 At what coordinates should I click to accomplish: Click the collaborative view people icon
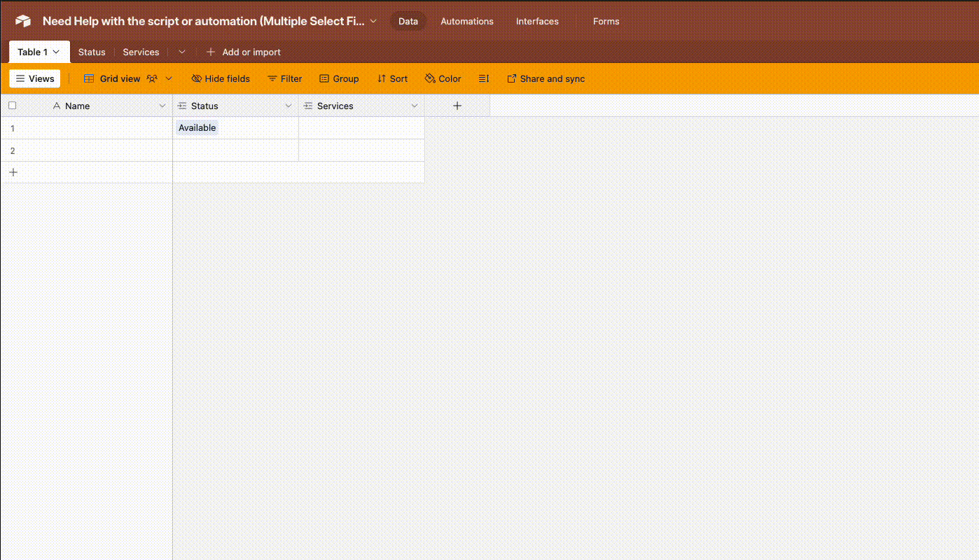tap(152, 78)
